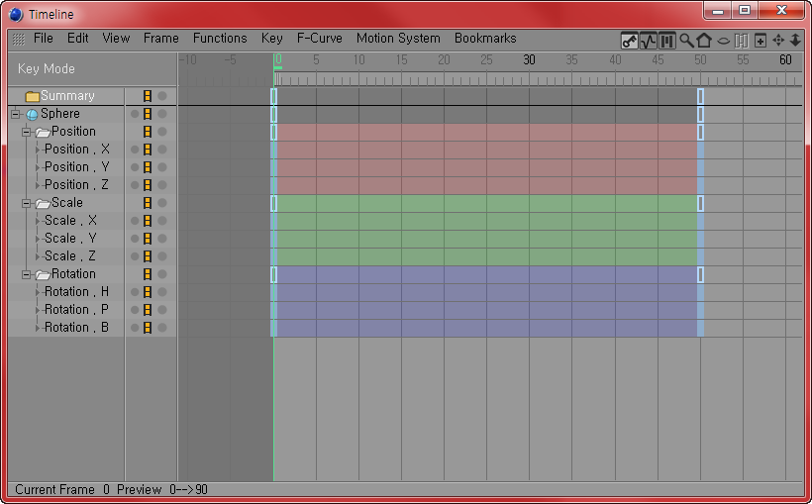Image resolution: width=812 pixels, height=504 pixels.
Task: Open the Frame menu
Action: 161,39
